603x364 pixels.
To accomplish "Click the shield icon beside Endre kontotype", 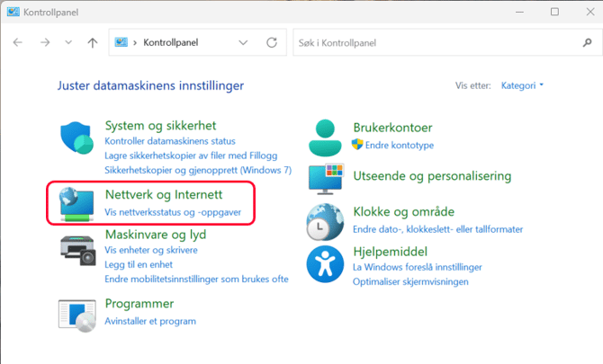I will point(357,145).
